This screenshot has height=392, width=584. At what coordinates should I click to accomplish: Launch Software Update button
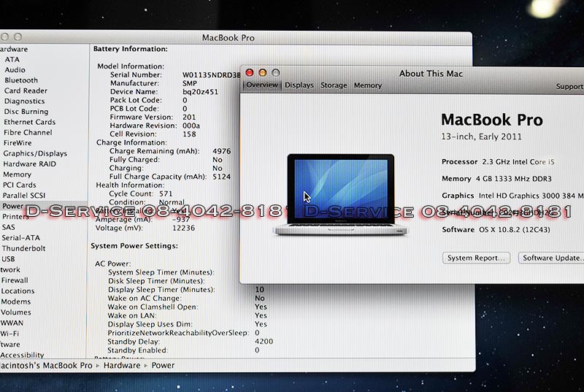click(551, 258)
